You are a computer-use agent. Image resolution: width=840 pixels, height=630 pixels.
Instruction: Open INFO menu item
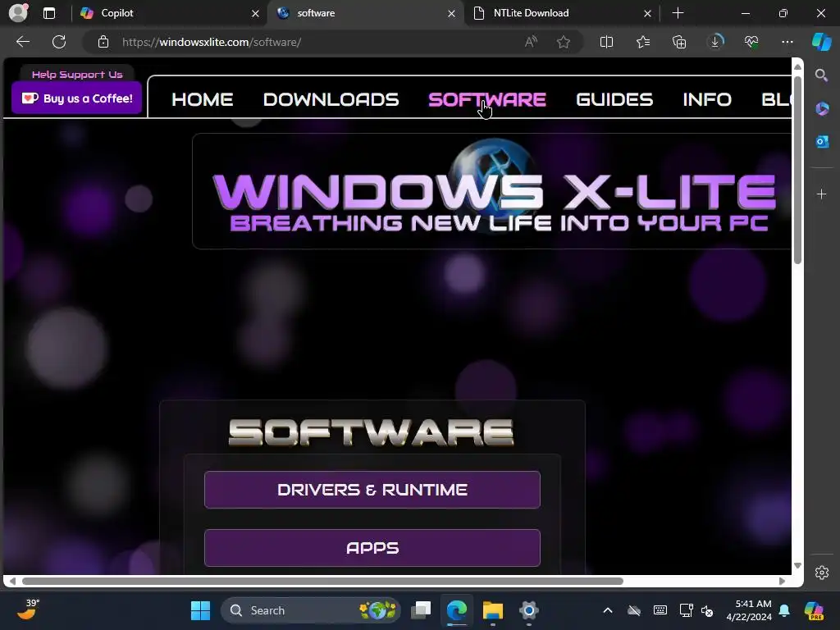[707, 99]
